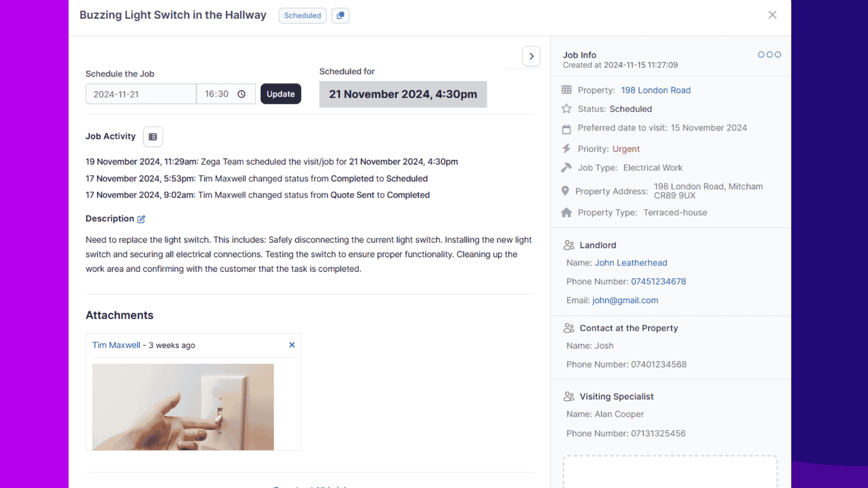This screenshot has width=868, height=488.
Task: Click the copy job icon beside Scheduled badge
Action: pos(340,15)
